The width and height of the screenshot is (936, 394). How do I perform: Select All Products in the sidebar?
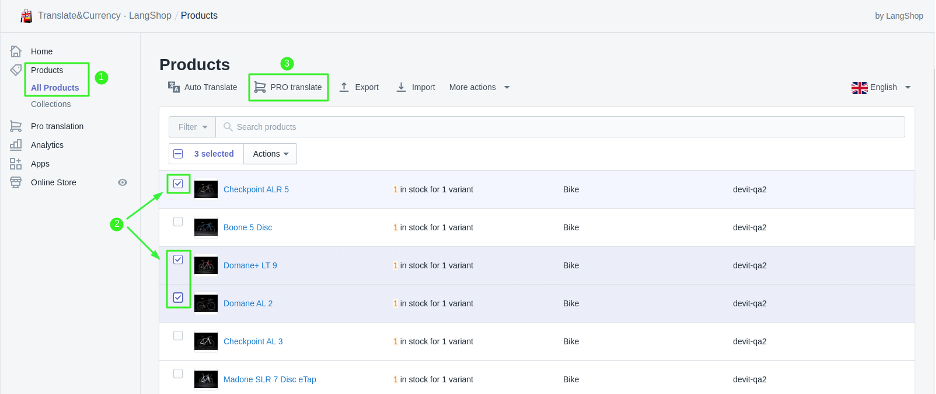(55, 88)
